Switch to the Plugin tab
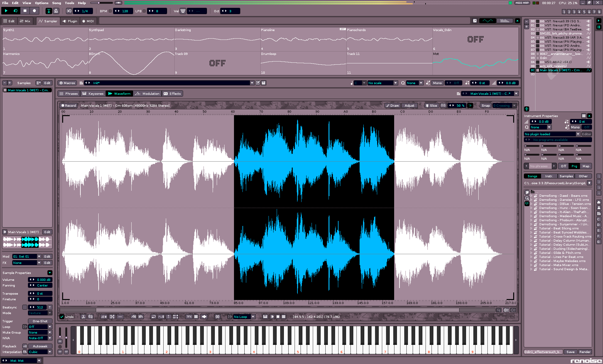Image resolution: width=603 pixels, height=364 pixels. [x=69, y=21]
